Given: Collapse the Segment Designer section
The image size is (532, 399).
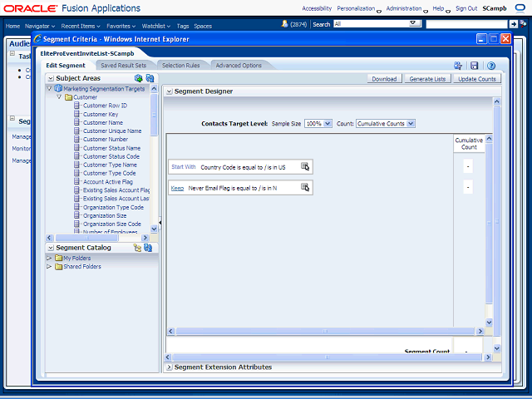Looking at the screenshot, I should tap(169, 91).
